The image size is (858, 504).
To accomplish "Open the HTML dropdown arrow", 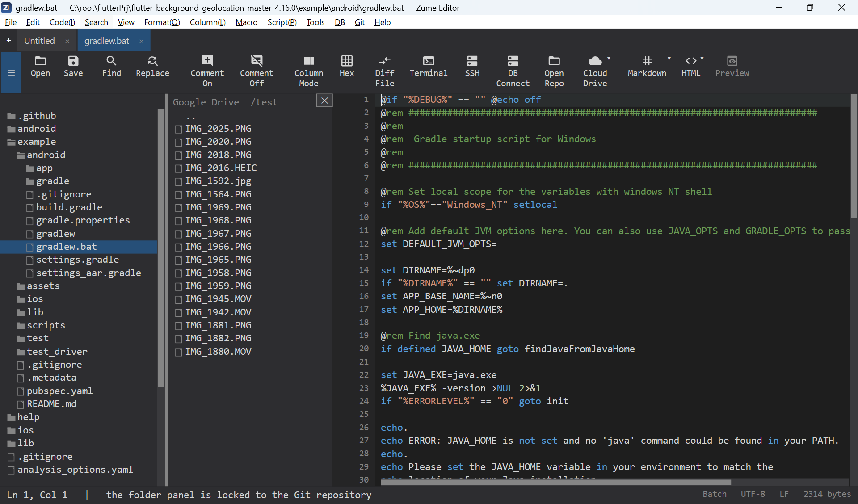I will coord(702,59).
